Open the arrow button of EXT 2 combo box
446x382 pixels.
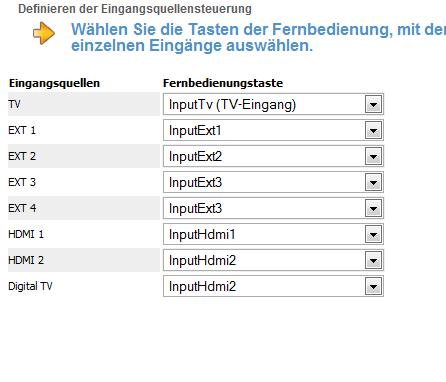[373, 157]
